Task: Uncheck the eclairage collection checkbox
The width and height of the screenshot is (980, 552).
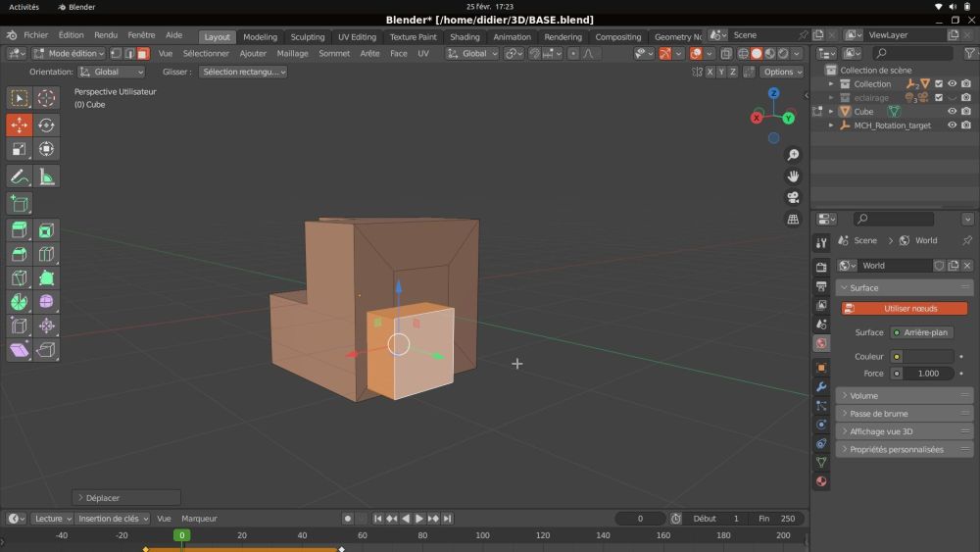Action: tap(939, 97)
